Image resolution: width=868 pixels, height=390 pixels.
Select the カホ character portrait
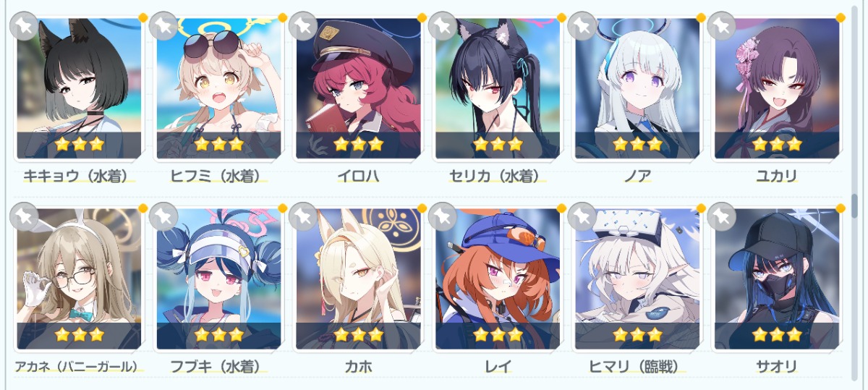[x=359, y=279]
